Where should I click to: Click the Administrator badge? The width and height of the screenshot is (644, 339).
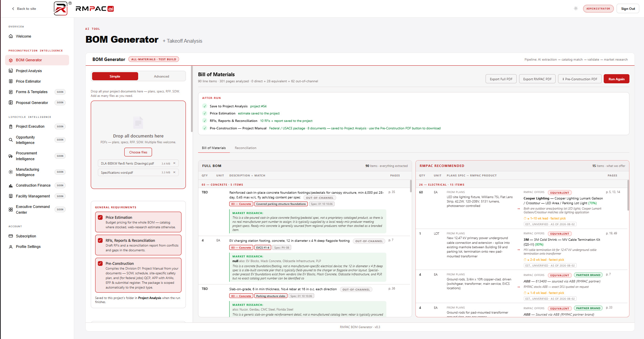coord(598,8)
